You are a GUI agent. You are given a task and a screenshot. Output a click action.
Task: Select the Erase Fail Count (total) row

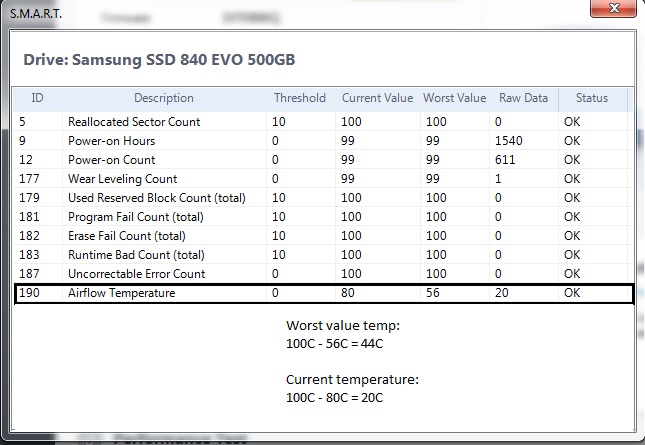point(322,236)
